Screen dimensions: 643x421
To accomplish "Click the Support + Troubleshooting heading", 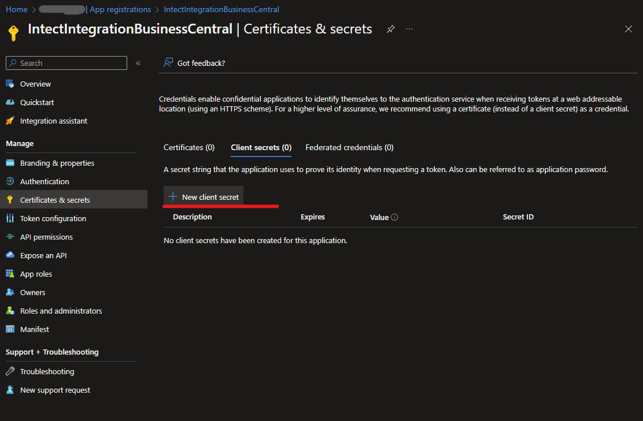I will pyautogui.click(x=52, y=352).
